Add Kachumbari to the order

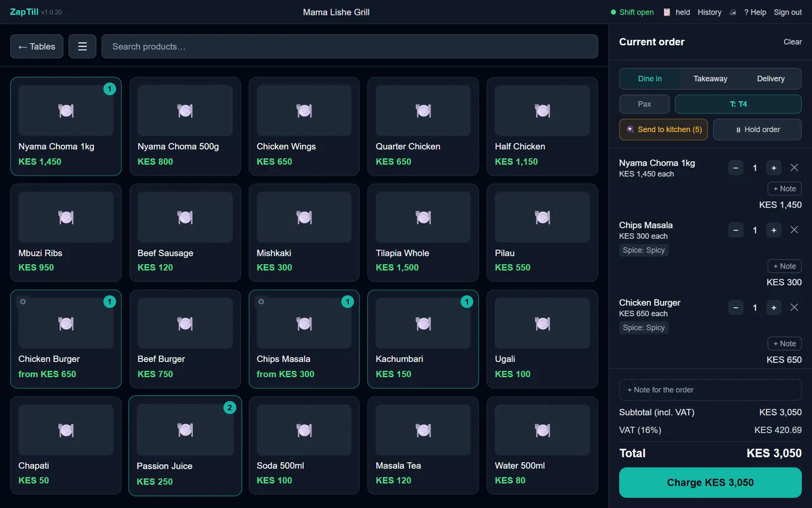click(423, 339)
